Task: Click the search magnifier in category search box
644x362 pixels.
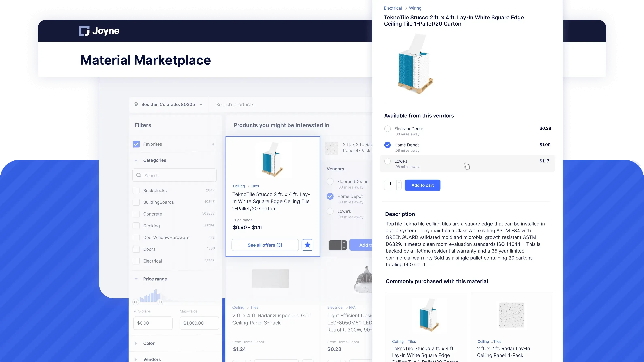Action: (139, 175)
